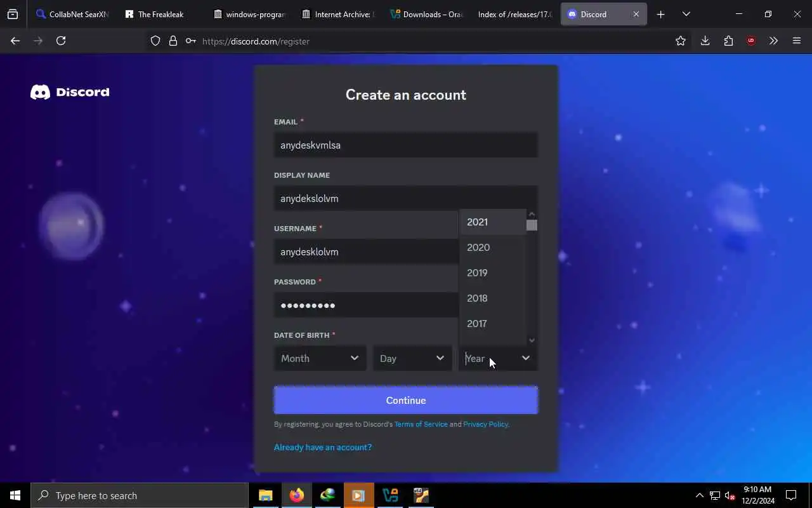Open Firefox View icon in tab bar

click(13, 14)
